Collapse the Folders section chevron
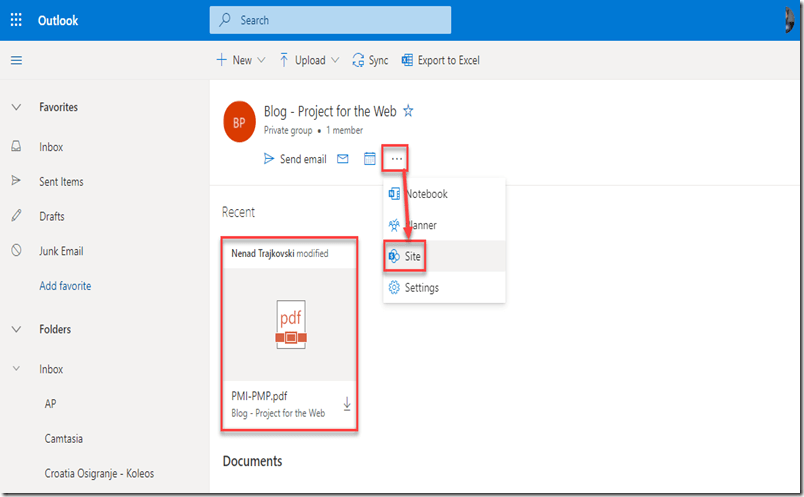The height and width of the screenshot is (497, 804). 16,329
